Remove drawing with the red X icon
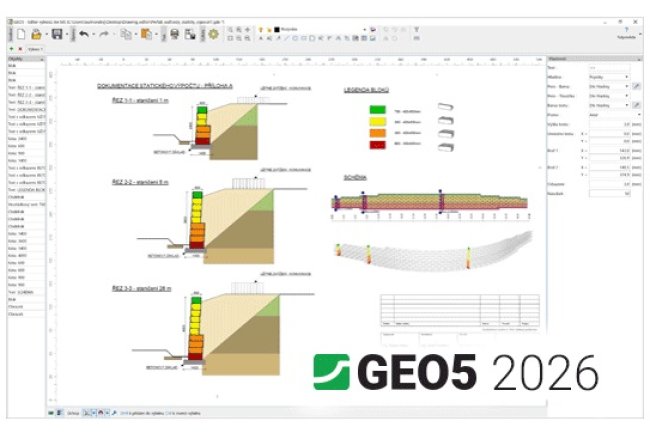This screenshot has height=433, width=650. pos(20,49)
